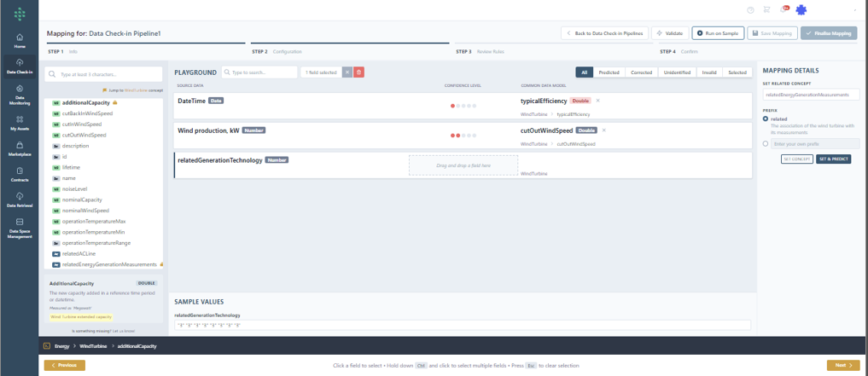Go to Marketplace from the sidebar
The image size is (868, 376).
coord(19,149)
